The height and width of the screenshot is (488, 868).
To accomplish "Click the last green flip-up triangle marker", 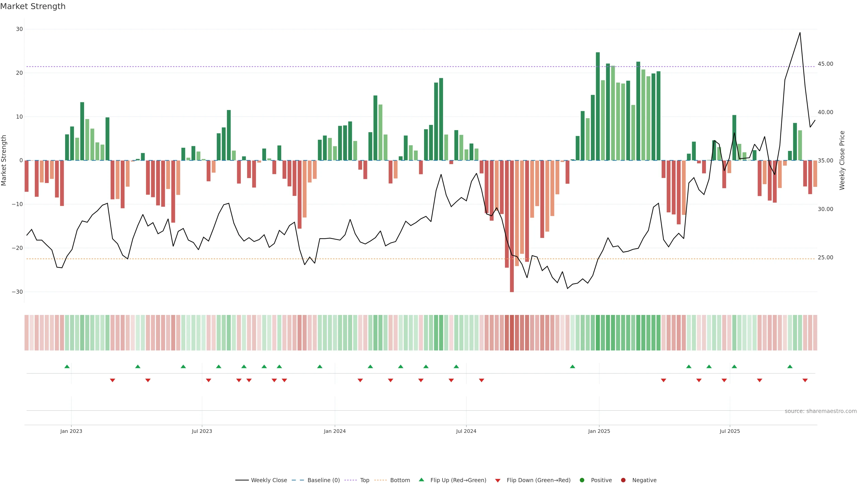I will pos(790,366).
